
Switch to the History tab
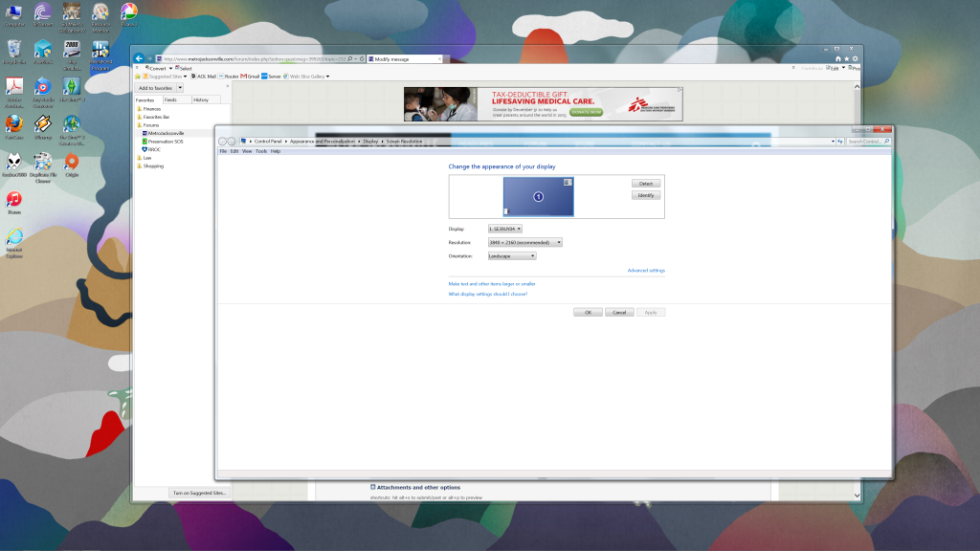pos(201,99)
